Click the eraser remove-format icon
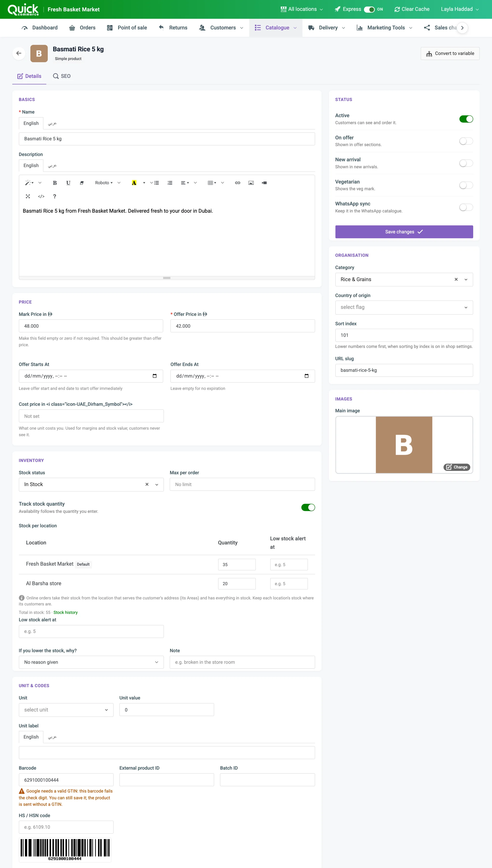This screenshot has width=492, height=868. point(82,183)
